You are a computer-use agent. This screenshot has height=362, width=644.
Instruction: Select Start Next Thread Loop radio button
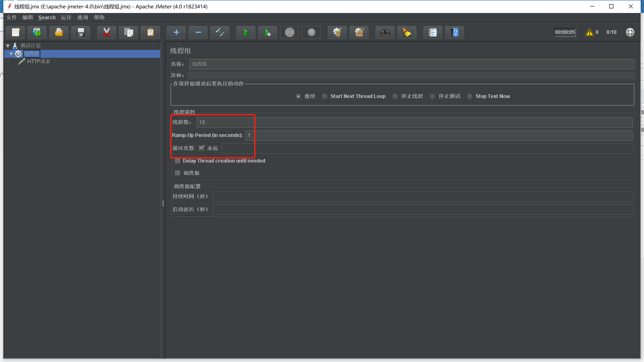tap(325, 96)
